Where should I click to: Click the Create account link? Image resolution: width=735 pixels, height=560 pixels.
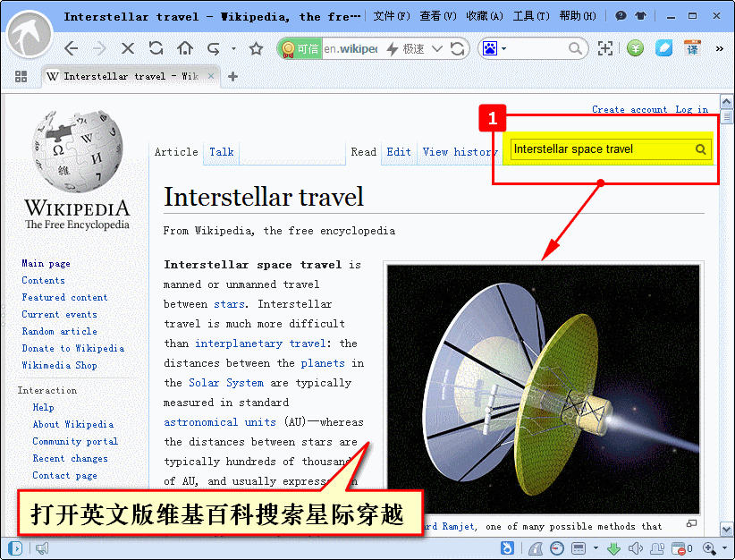point(629,109)
